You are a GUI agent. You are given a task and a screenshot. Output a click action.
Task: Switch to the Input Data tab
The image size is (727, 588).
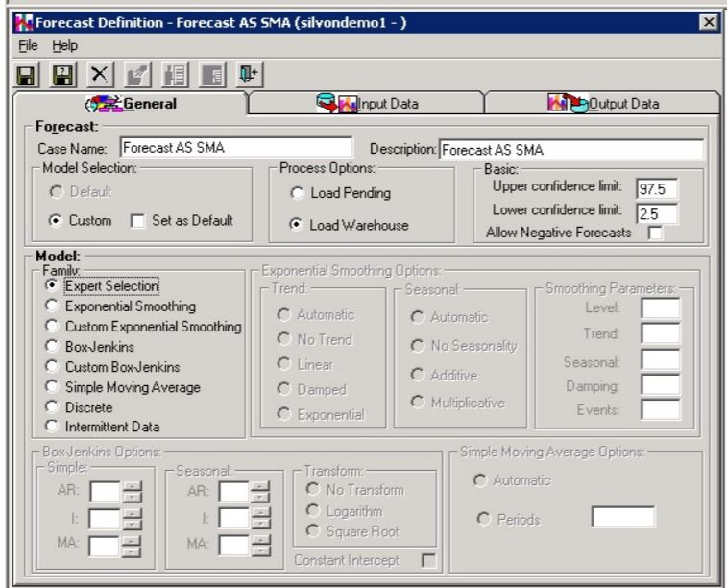pos(367,104)
